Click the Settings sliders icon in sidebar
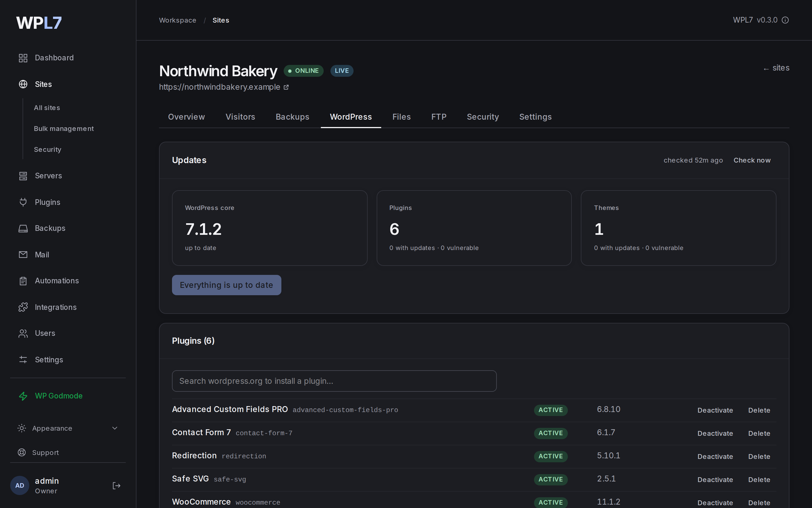812x508 pixels. [x=23, y=360]
